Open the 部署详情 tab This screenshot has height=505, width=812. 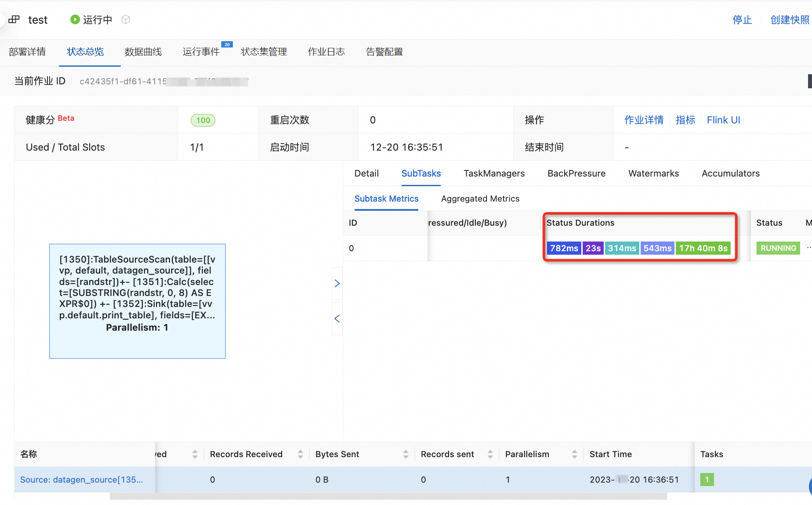click(x=27, y=52)
